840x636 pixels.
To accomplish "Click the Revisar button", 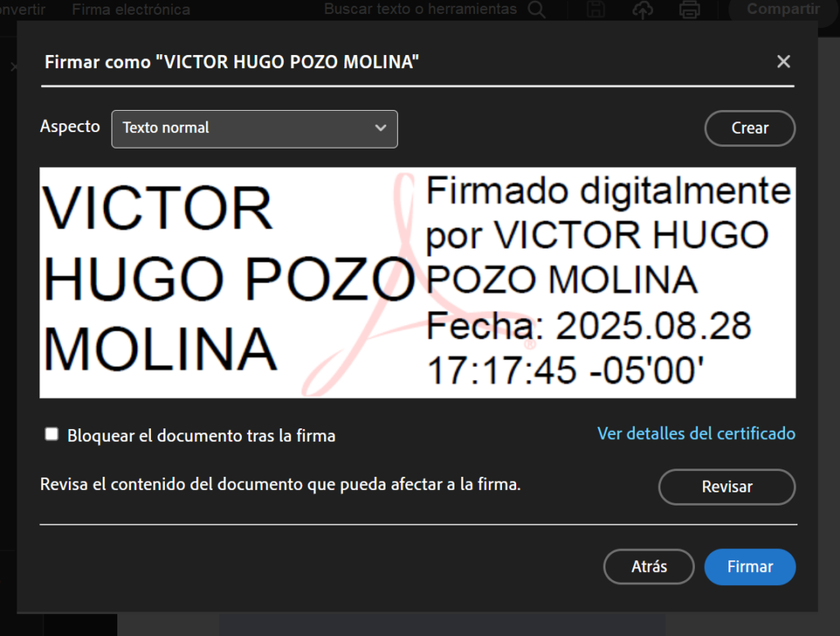I will click(726, 487).
